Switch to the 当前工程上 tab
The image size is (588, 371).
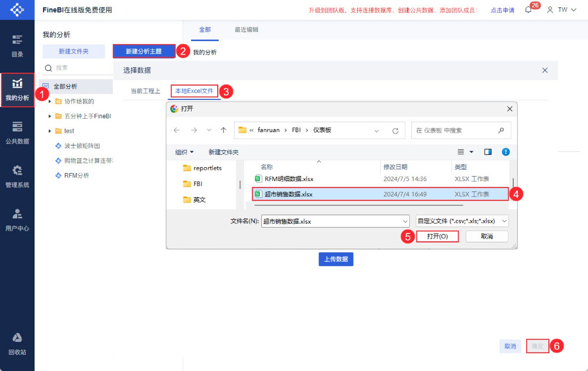click(x=146, y=91)
